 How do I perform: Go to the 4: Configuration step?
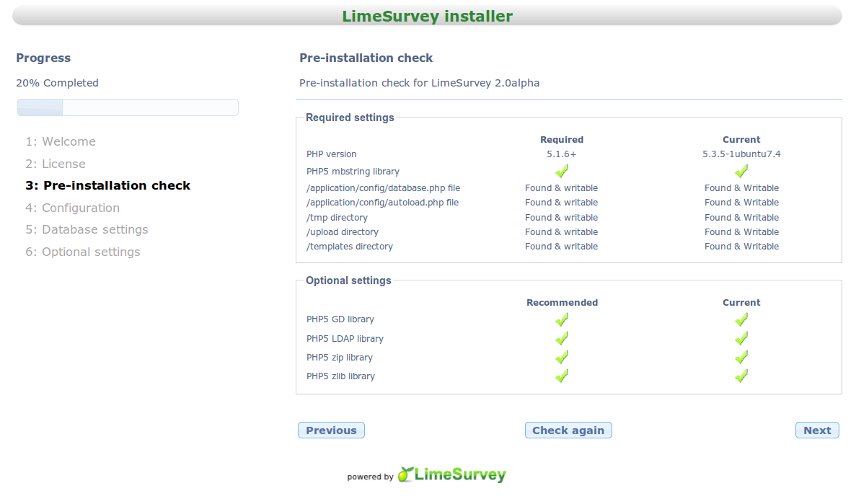(x=73, y=208)
